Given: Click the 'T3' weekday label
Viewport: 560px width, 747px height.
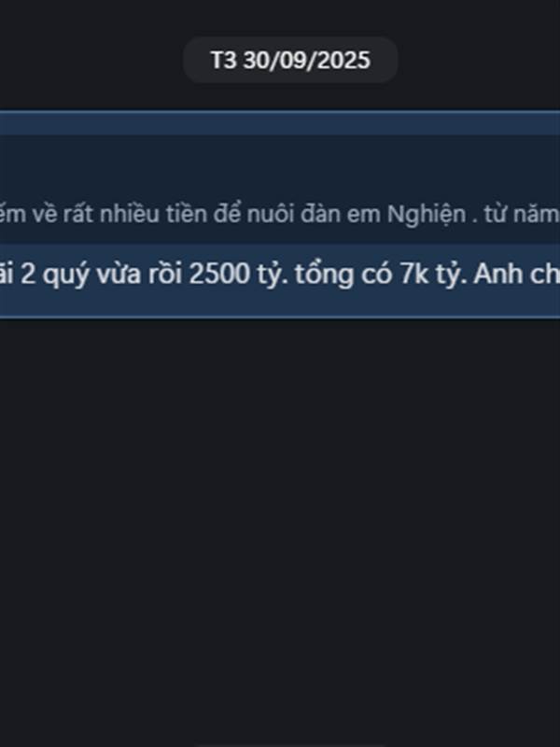Looking at the screenshot, I should 224,61.
